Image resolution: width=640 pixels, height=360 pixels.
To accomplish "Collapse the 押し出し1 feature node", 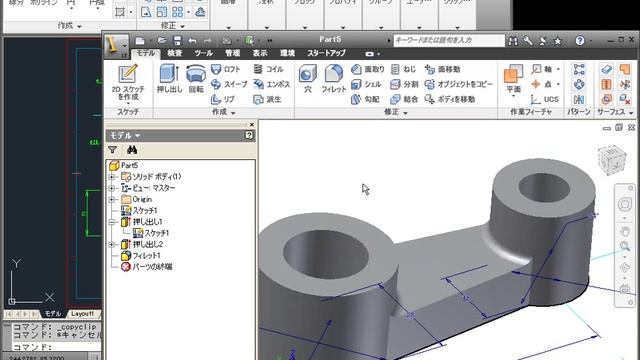I will [x=112, y=222].
